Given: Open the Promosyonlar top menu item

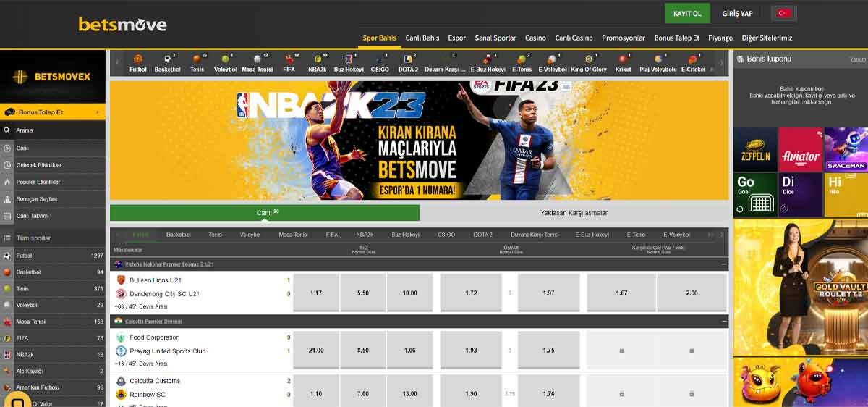Looking at the screenshot, I should point(624,38).
